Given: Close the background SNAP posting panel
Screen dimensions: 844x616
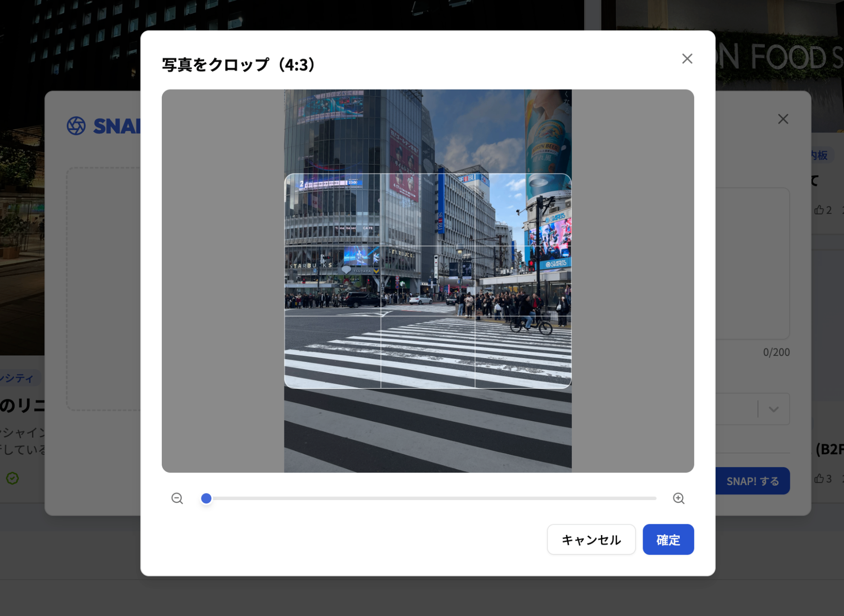Looking at the screenshot, I should pos(783,119).
